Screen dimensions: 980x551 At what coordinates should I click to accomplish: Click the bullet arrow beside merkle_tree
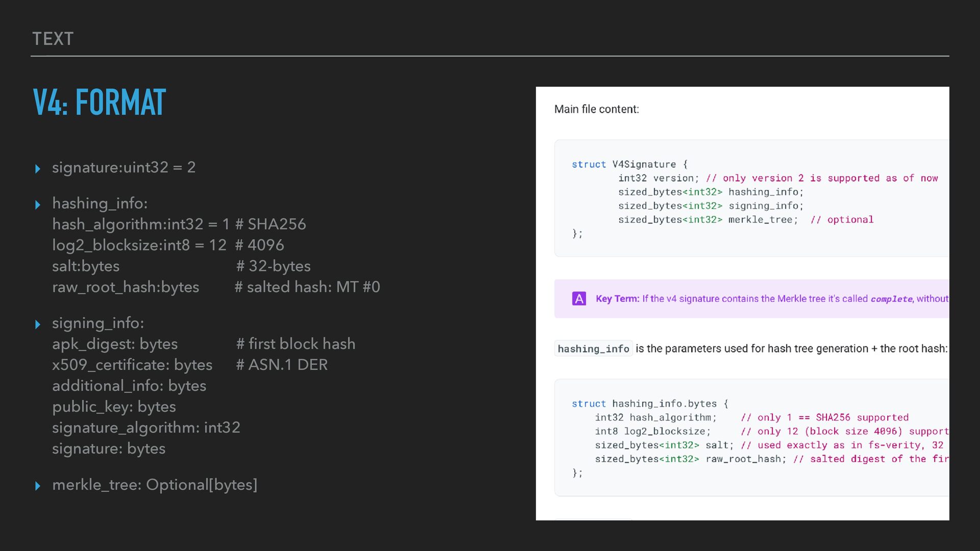(x=37, y=486)
